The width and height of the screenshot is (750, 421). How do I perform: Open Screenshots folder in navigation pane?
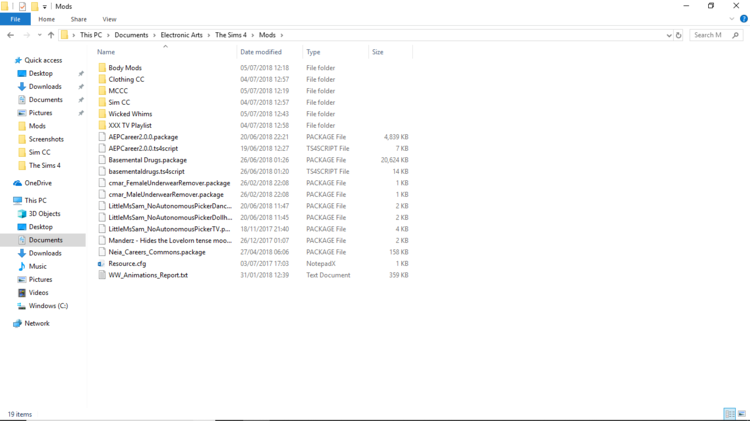[46, 139]
